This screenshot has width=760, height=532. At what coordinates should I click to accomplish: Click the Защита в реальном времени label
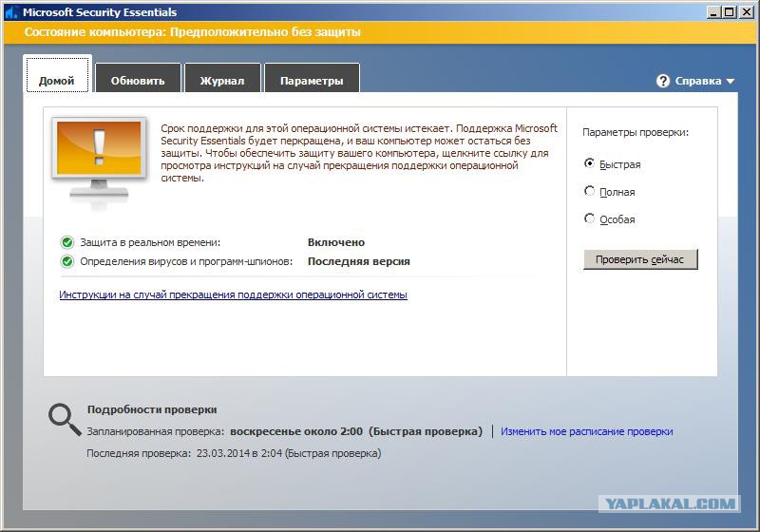pos(150,242)
